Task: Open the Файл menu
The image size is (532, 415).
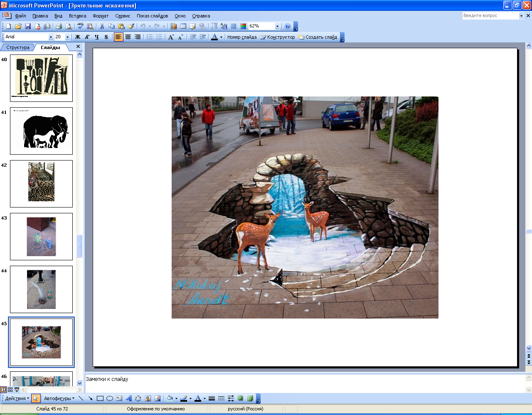Action: tap(20, 16)
